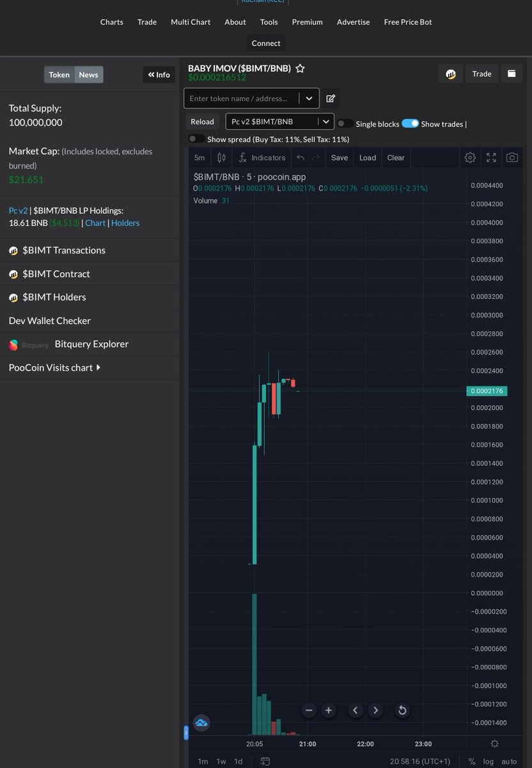Toggle percent price scale mode
This screenshot has height=768, width=532.
[472, 762]
